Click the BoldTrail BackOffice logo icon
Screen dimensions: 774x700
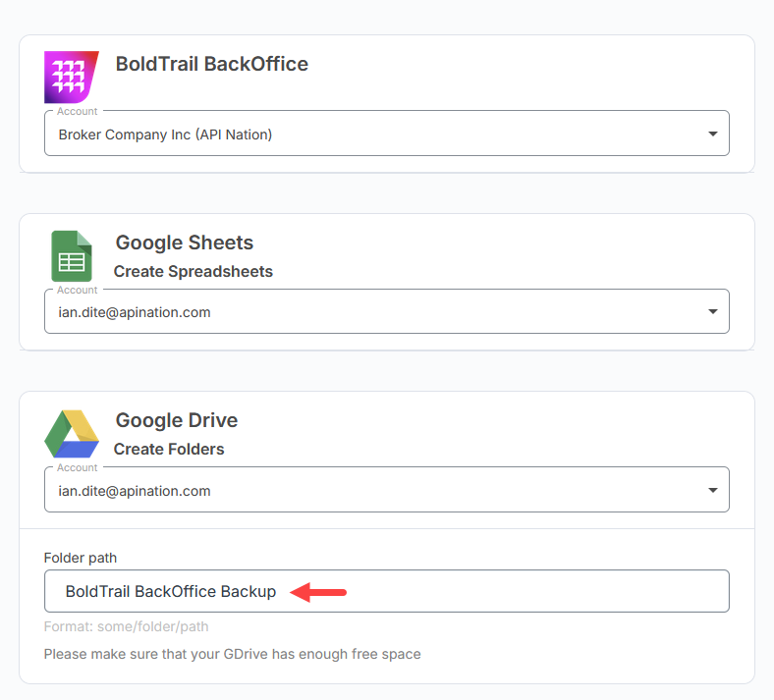[x=72, y=77]
